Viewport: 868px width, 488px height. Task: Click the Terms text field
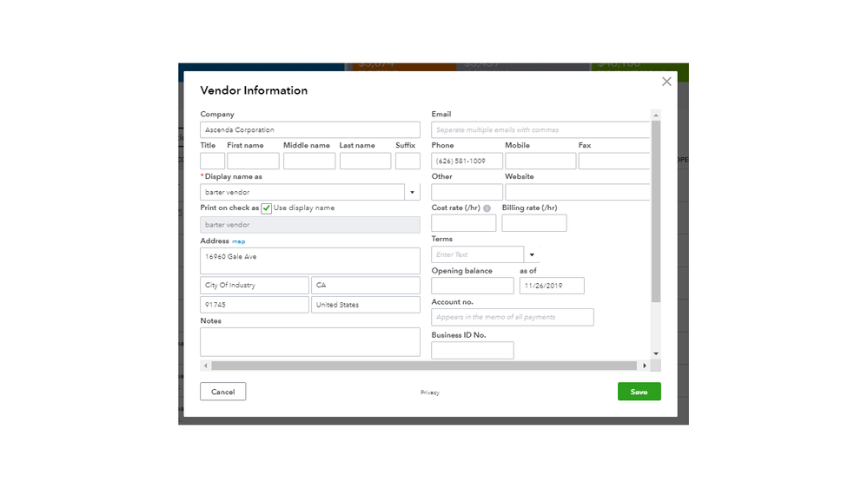click(x=478, y=254)
